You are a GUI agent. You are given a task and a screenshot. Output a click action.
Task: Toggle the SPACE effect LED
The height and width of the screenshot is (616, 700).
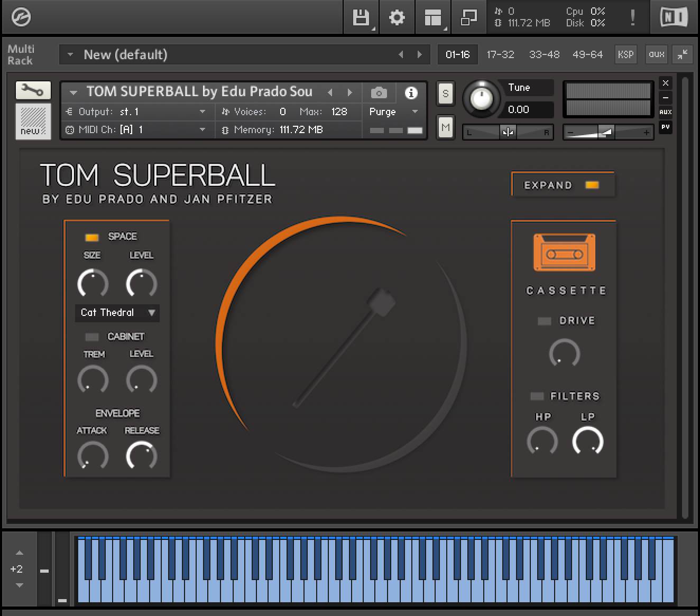pyautogui.click(x=92, y=237)
